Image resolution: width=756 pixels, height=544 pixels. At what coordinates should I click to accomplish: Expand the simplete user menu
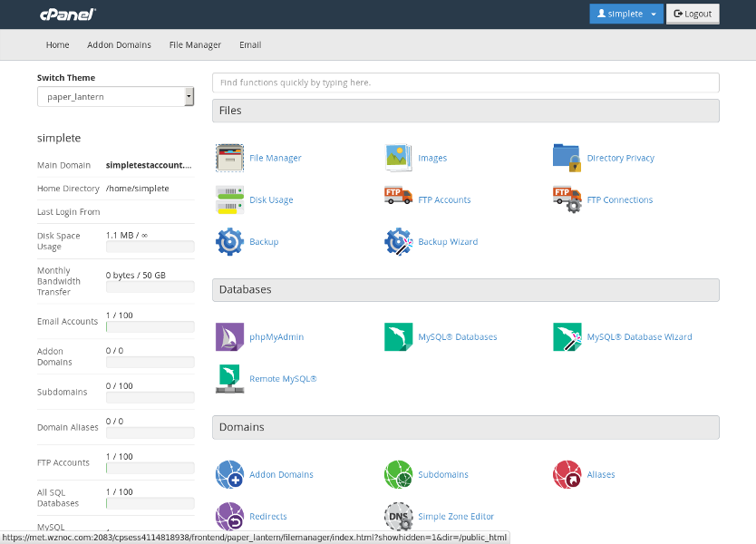[x=626, y=14]
